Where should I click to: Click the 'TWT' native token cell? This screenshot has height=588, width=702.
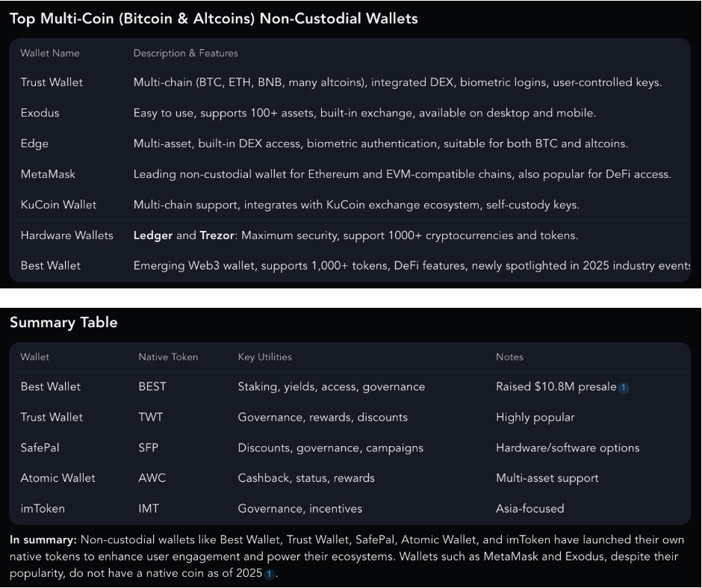pyautogui.click(x=151, y=418)
